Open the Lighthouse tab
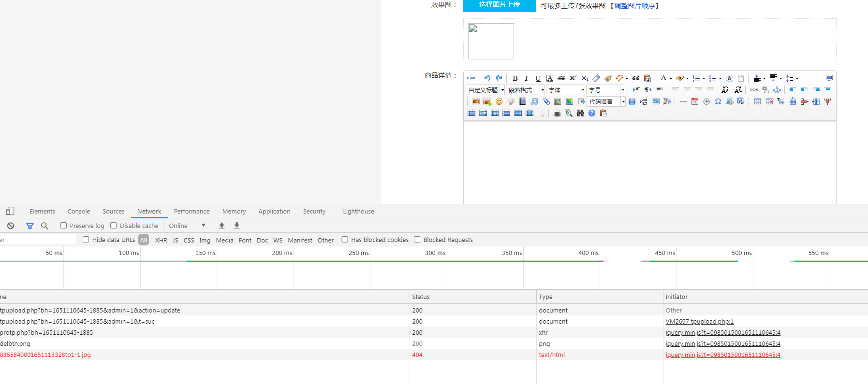 tap(358, 211)
